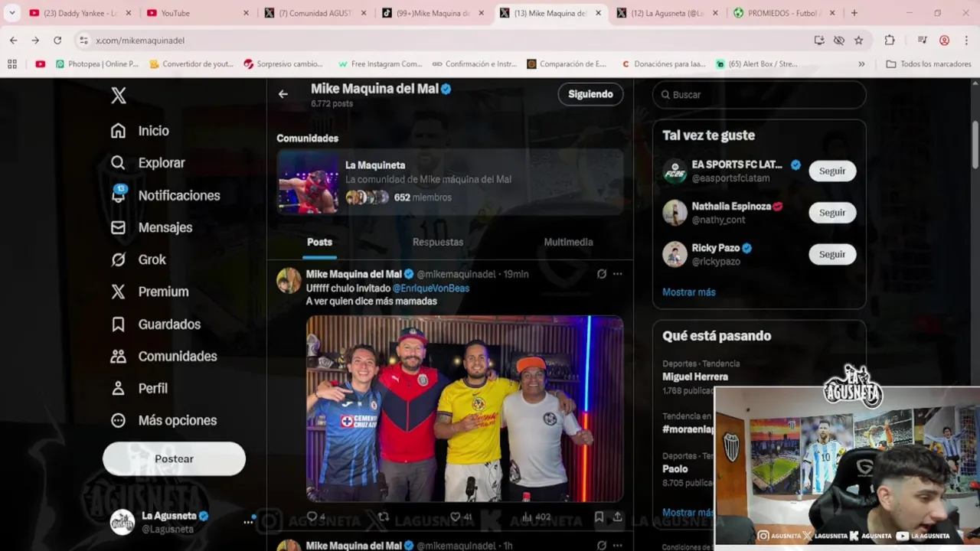The height and width of the screenshot is (551, 980).
Task: Switch to Respuestas tab
Action: (438, 242)
